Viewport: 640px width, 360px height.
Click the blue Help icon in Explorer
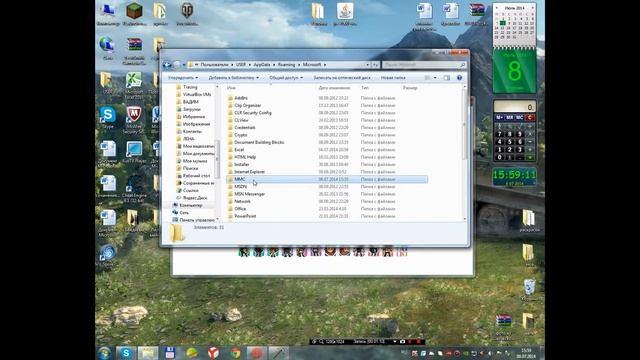coord(460,78)
